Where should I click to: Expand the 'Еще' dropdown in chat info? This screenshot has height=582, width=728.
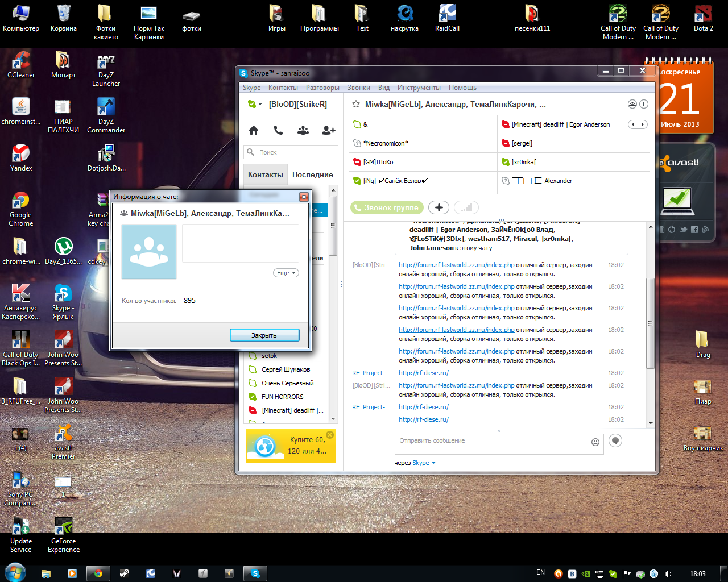[x=286, y=273]
